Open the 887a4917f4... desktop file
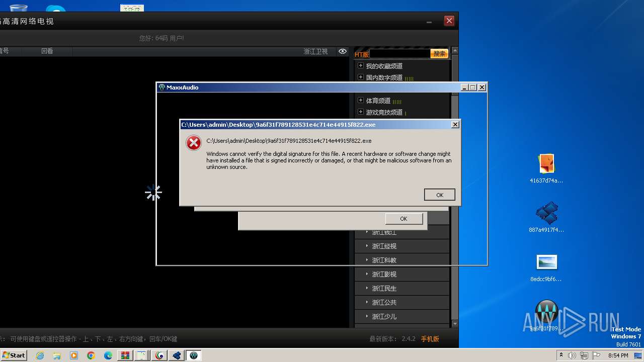Viewport: 644px width, 362px height. click(x=546, y=217)
